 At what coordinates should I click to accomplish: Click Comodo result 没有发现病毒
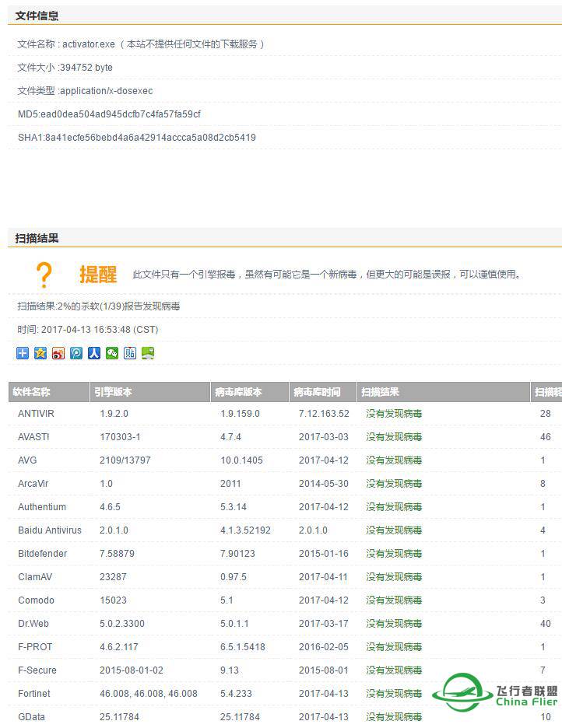click(394, 600)
